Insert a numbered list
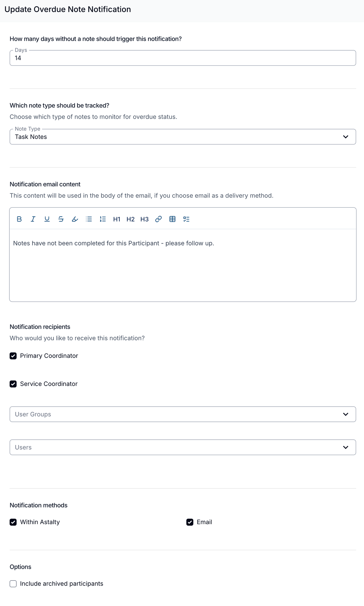The width and height of the screenshot is (364, 606). click(x=103, y=219)
